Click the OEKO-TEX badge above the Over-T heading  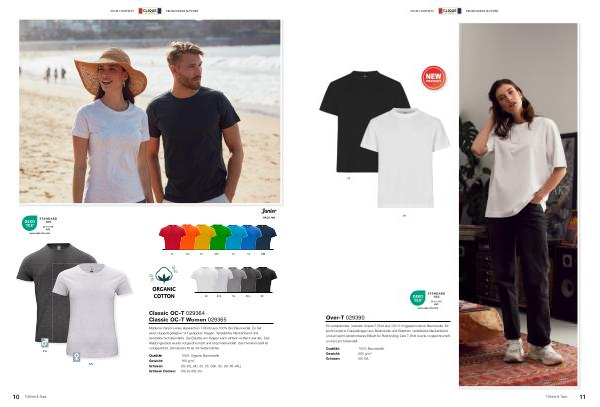pyautogui.click(x=417, y=298)
